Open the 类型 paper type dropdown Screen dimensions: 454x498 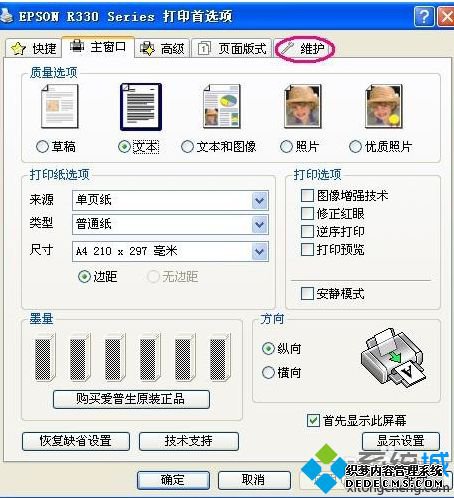coord(170,224)
